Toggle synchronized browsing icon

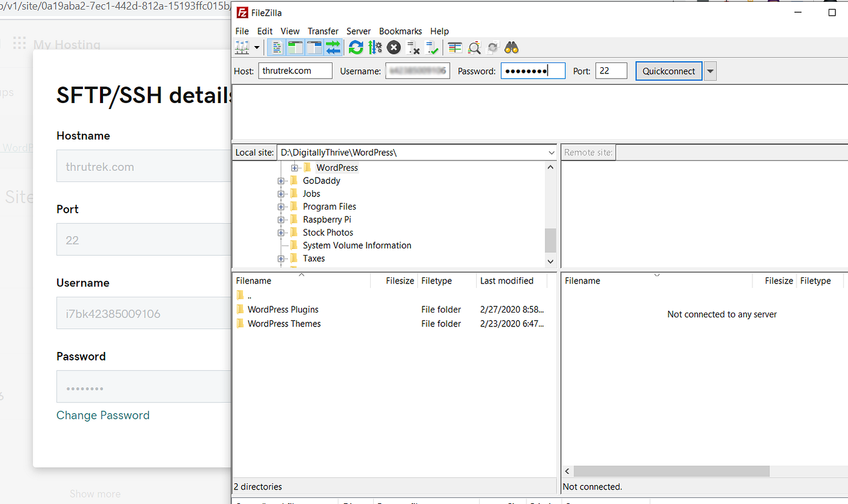(492, 47)
